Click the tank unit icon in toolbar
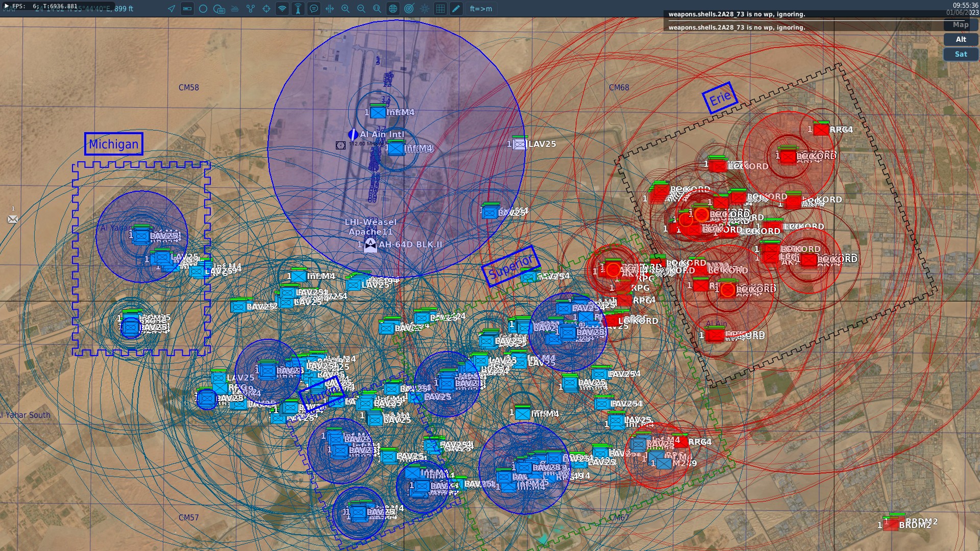Image resolution: width=980 pixels, height=551 pixels. [x=235, y=9]
